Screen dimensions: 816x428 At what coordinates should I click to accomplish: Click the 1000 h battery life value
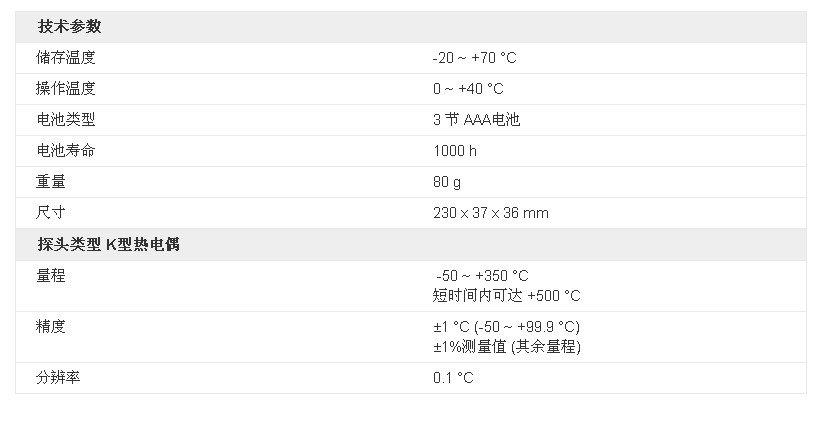[x=455, y=151]
